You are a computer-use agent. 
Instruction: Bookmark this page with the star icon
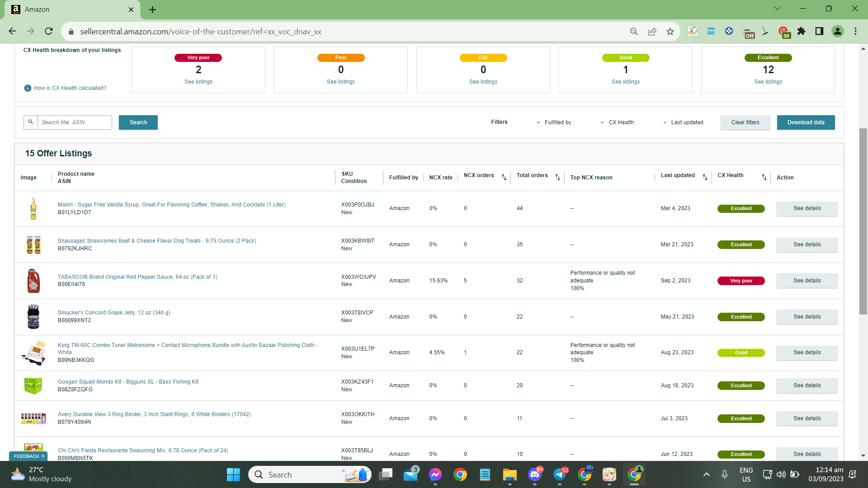pos(670,31)
